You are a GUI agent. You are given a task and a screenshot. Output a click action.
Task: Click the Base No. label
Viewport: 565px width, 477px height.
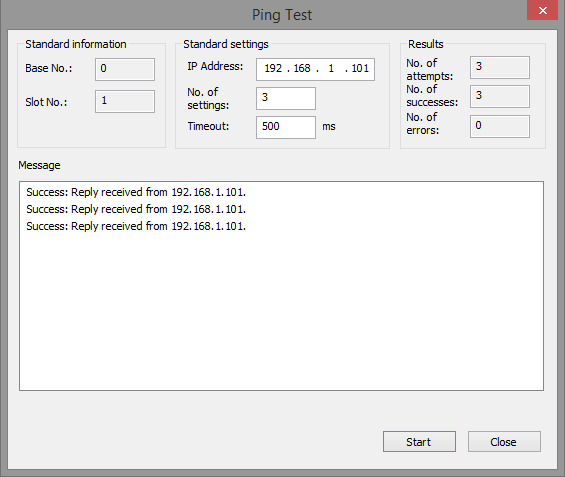pyautogui.click(x=49, y=68)
